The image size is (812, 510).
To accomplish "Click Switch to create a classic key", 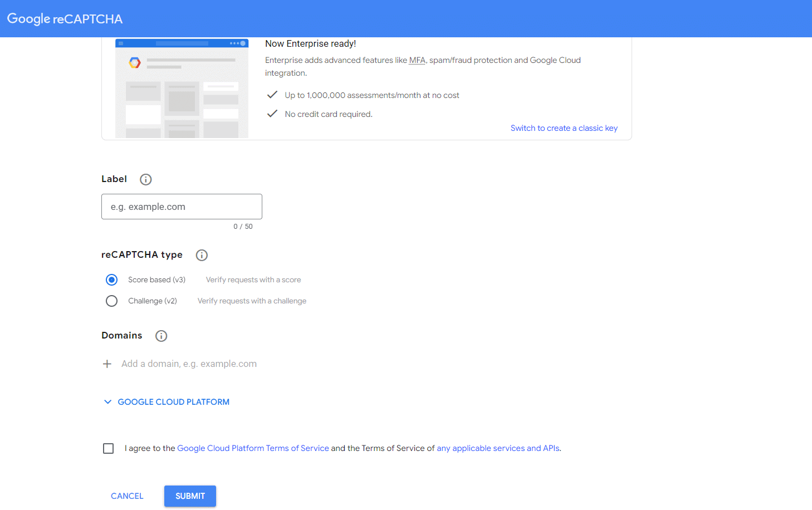I will [564, 128].
